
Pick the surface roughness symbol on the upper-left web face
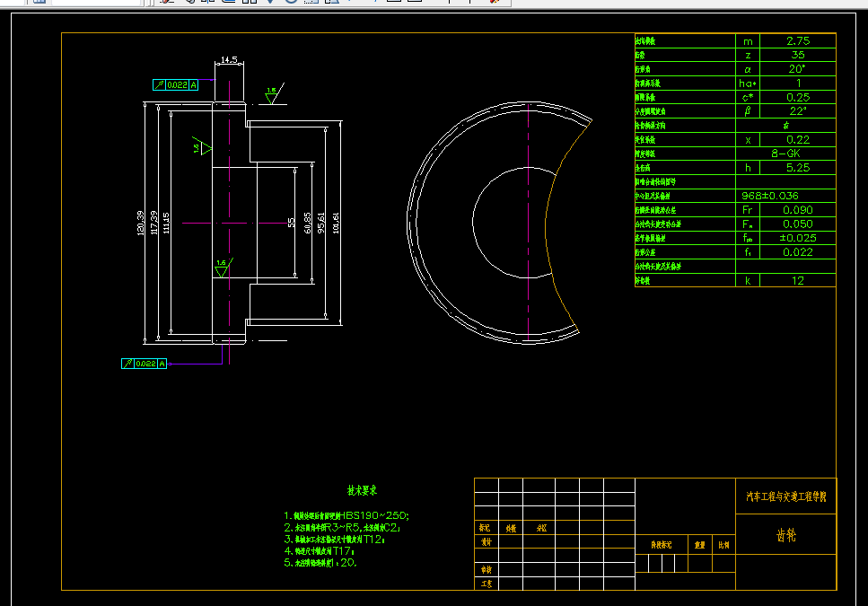202,146
